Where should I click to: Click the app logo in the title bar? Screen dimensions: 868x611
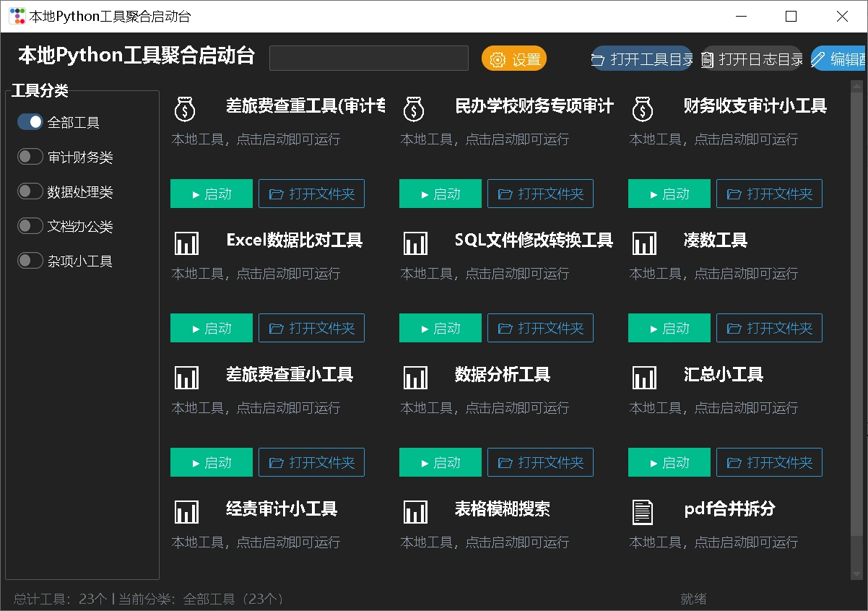[x=17, y=16]
